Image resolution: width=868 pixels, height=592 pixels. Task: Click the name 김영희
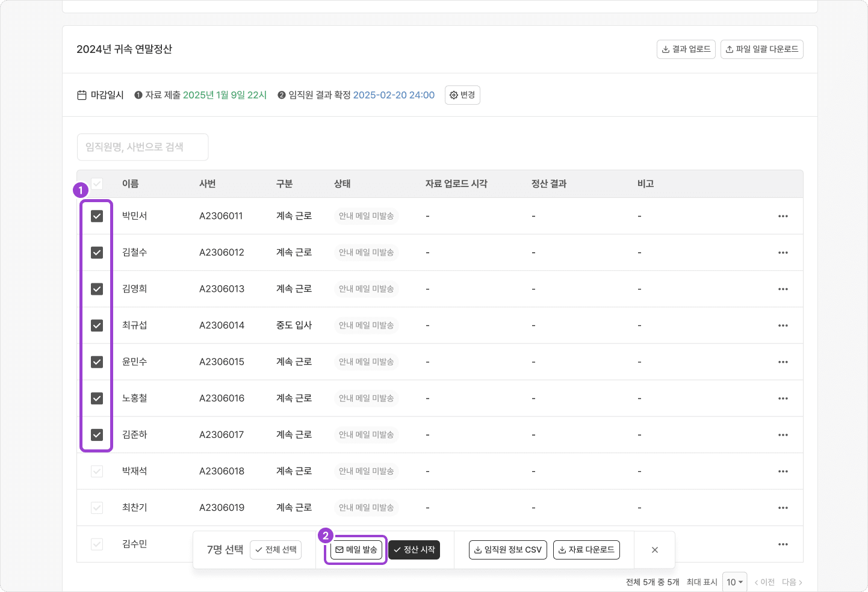(x=135, y=289)
